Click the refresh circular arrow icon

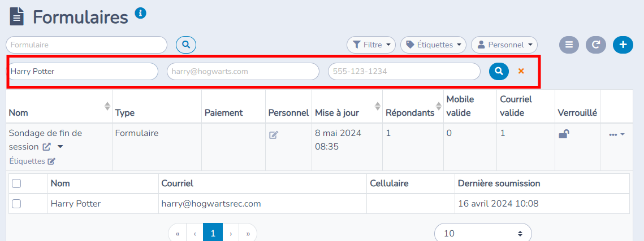tap(596, 45)
